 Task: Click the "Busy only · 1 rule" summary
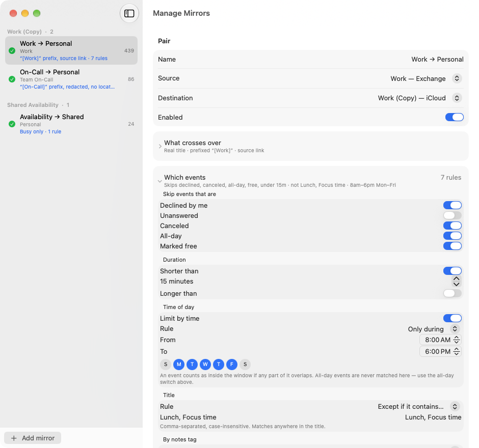click(x=41, y=131)
